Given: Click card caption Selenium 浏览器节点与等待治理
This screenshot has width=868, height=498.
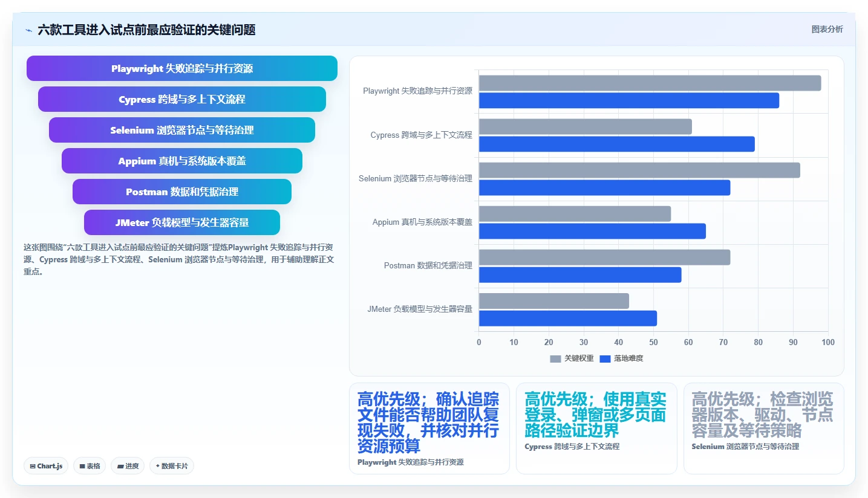Looking at the screenshot, I should pyautogui.click(x=745, y=447).
